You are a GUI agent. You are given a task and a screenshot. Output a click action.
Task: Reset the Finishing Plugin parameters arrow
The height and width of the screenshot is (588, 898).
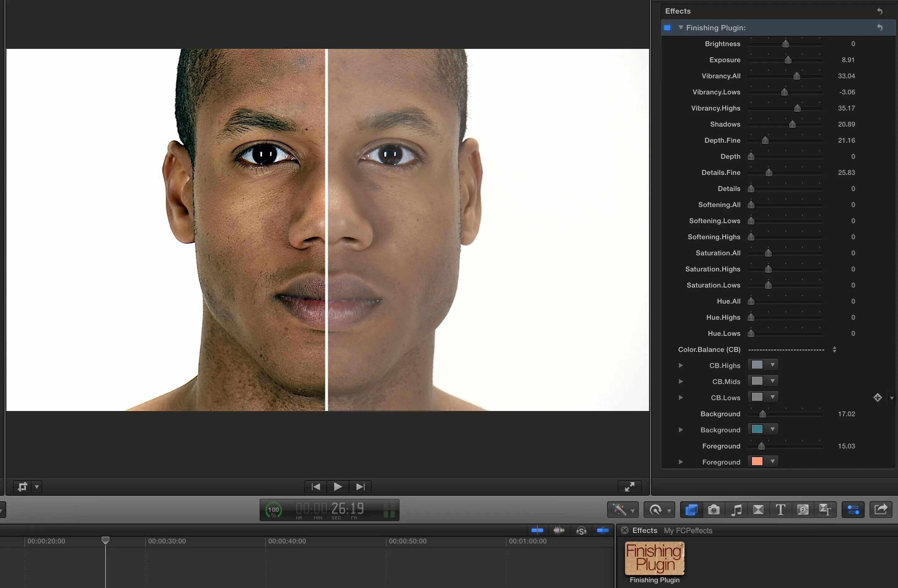click(879, 28)
